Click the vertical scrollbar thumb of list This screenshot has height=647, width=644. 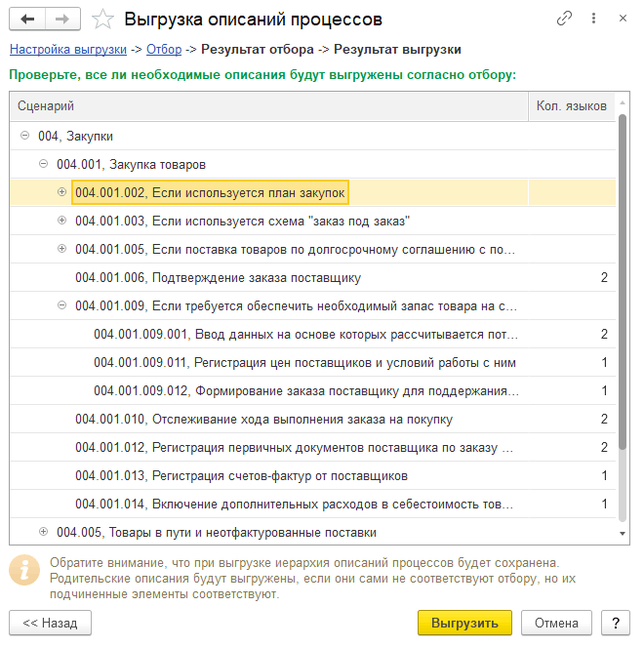click(623, 281)
